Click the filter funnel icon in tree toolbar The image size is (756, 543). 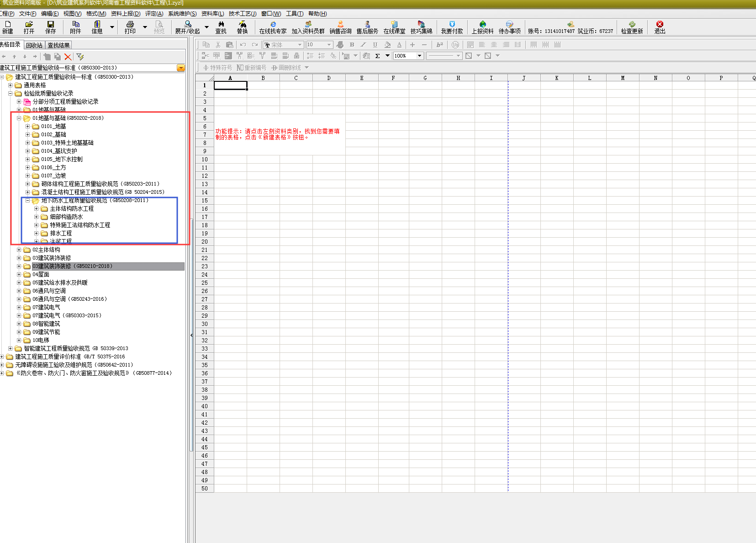tap(80, 57)
